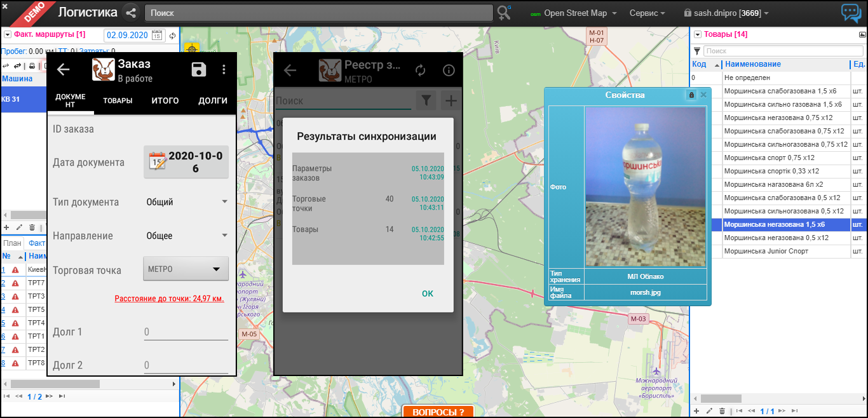Click the sync icon in Реестр header
Screen dimensions: 868x418
[x=420, y=70]
